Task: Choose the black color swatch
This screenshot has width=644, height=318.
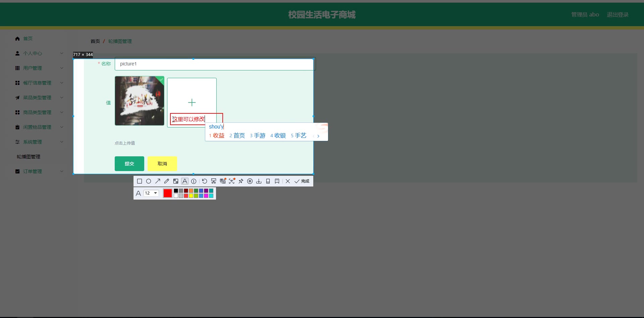Action: coord(176,191)
